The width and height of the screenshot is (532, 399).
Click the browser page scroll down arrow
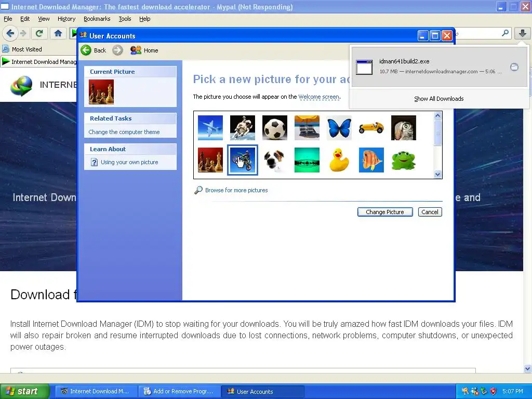click(x=527, y=368)
